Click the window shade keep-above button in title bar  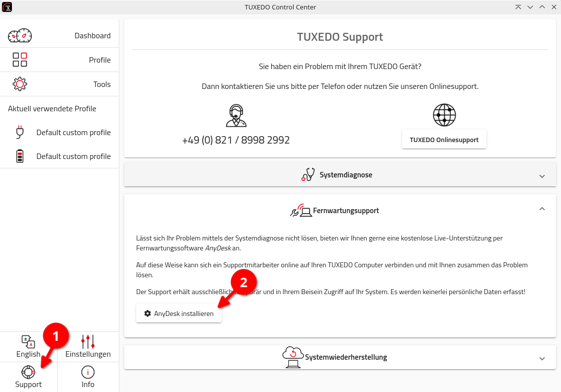(x=518, y=7)
